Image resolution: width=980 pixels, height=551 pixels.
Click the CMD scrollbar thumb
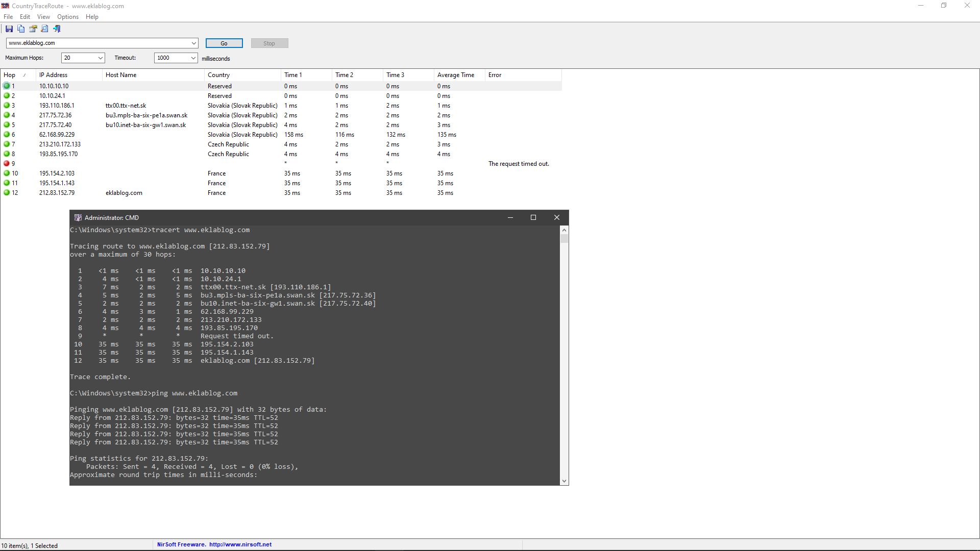[564, 239]
